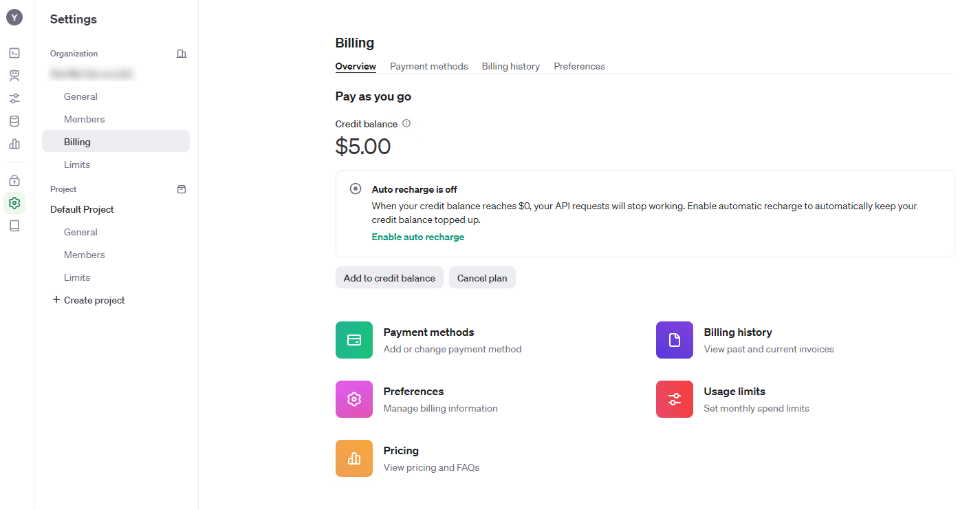The image size is (980, 510).
Task: Click the project box icon next to Project
Action: coord(181,189)
